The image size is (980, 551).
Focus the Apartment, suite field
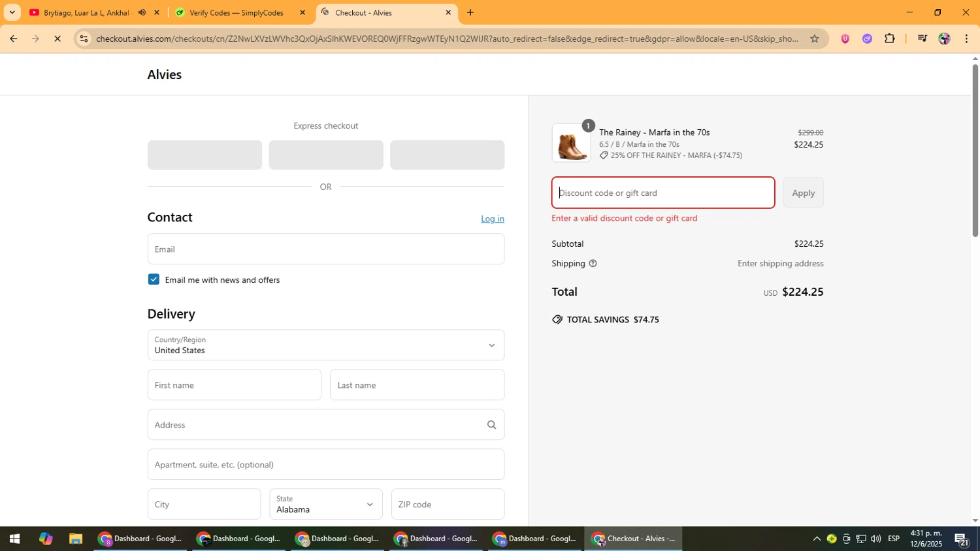tap(326, 464)
